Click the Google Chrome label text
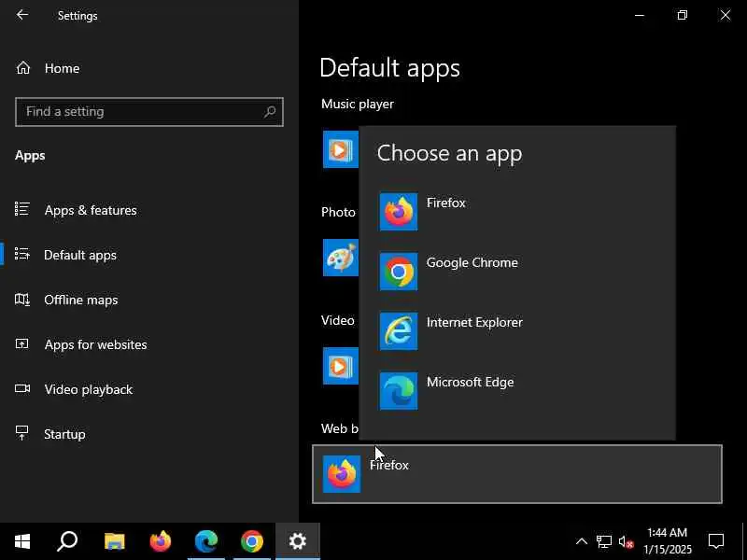Image resolution: width=747 pixels, height=560 pixels. coord(472,262)
